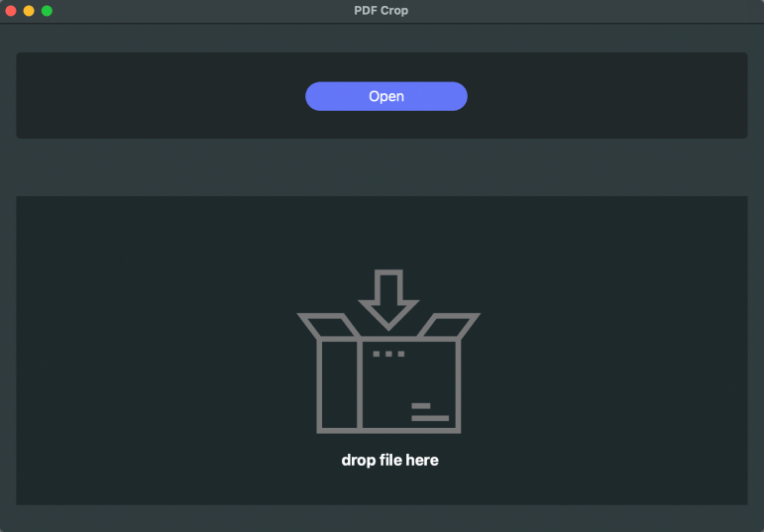The width and height of the screenshot is (764, 532).
Task: Minimize the window with the yellow button
Action: point(29,11)
